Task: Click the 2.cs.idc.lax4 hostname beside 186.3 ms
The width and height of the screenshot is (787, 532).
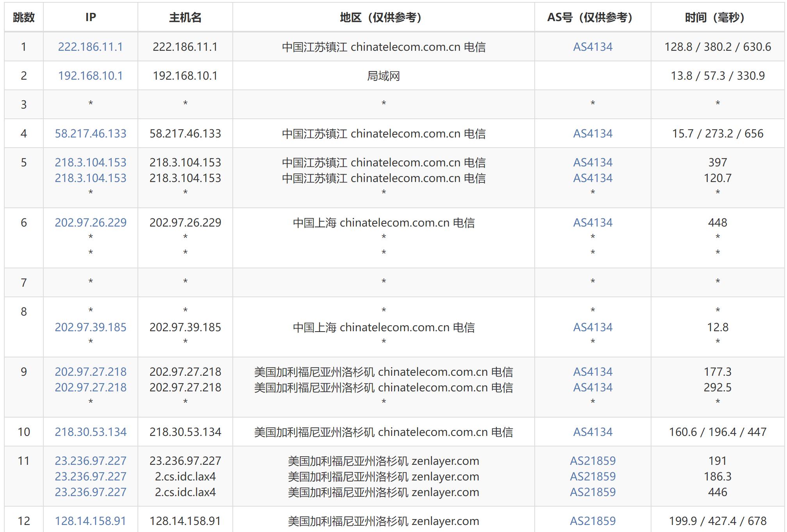Action: [x=185, y=477]
